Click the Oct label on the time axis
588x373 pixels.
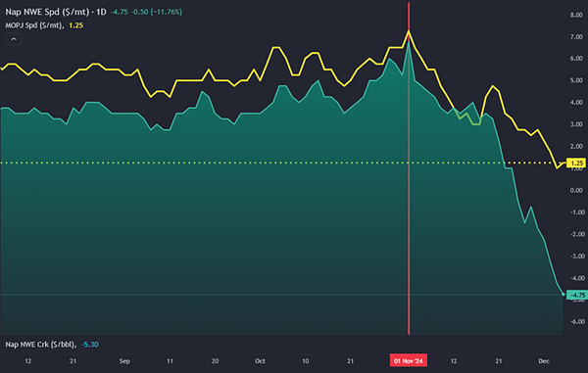pyautogui.click(x=260, y=361)
